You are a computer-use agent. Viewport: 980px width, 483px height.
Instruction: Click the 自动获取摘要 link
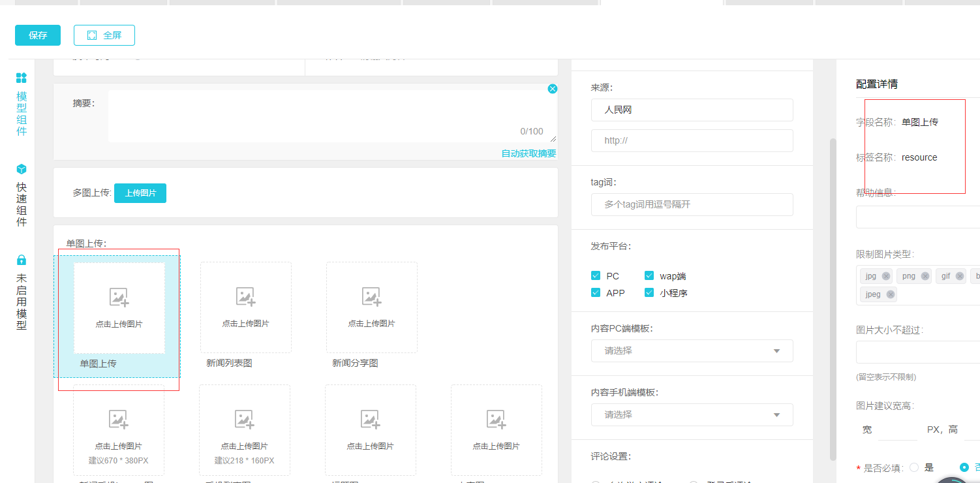pos(528,153)
